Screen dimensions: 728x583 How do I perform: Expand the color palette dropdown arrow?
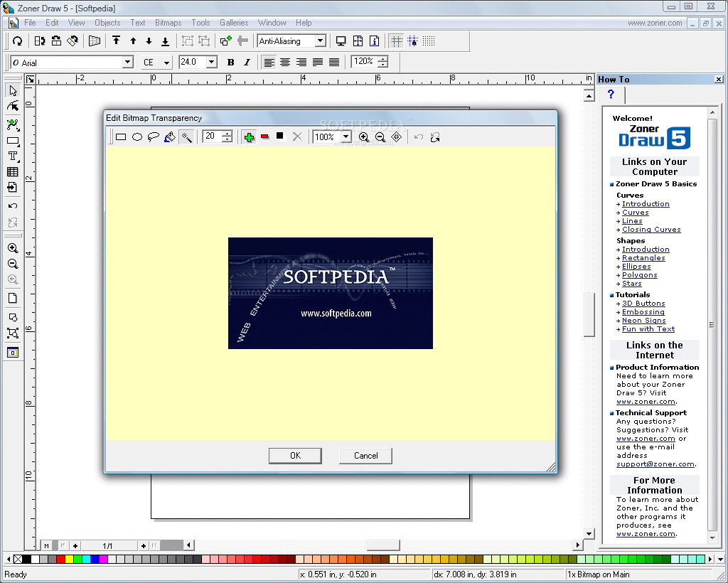(719, 559)
